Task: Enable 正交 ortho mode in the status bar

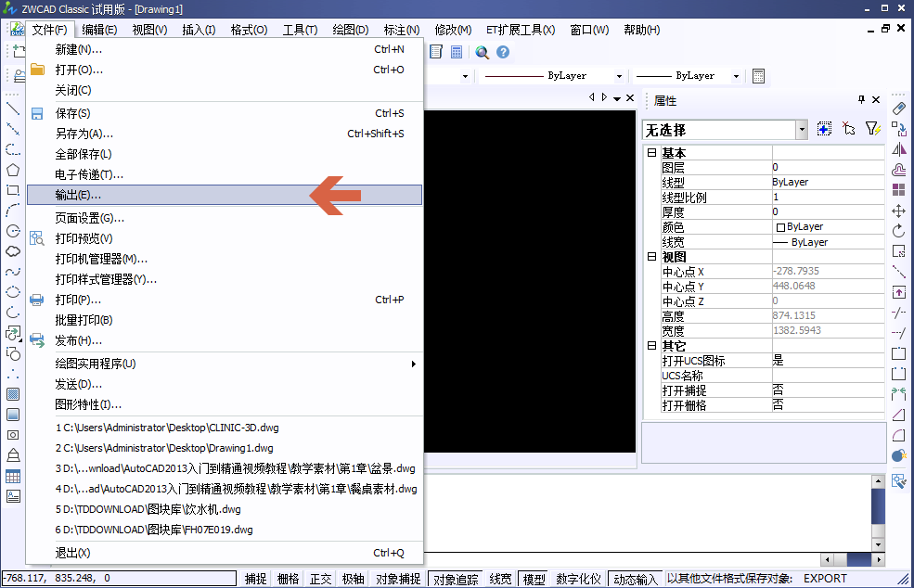Action: [319, 578]
